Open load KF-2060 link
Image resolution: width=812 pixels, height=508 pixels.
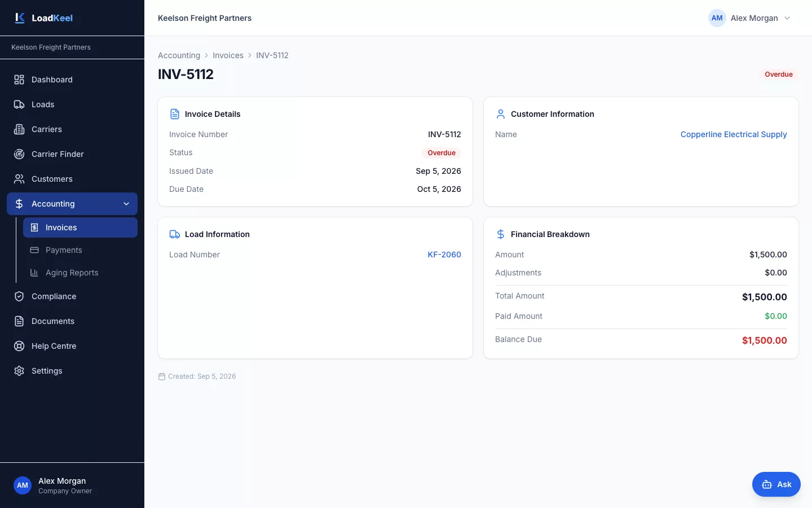[x=444, y=255]
